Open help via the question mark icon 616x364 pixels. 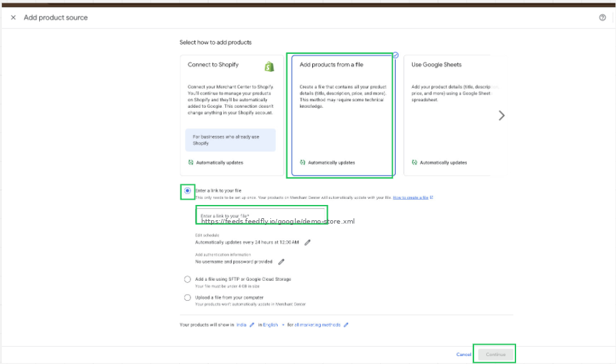(602, 18)
